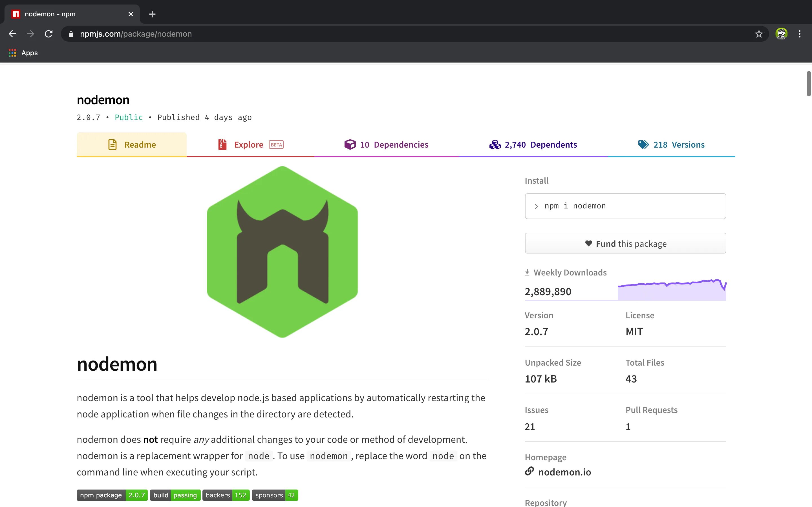The width and height of the screenshot is (812, 507).
Task: Click the nodemon.io homepage link
Action: pos(564,472)
